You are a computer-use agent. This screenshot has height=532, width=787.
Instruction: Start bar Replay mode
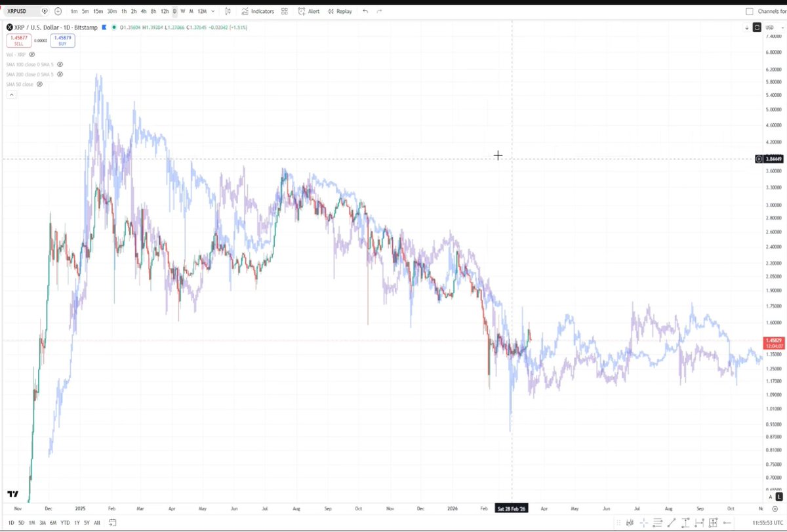pyautogui.click(x=340, y=11)
